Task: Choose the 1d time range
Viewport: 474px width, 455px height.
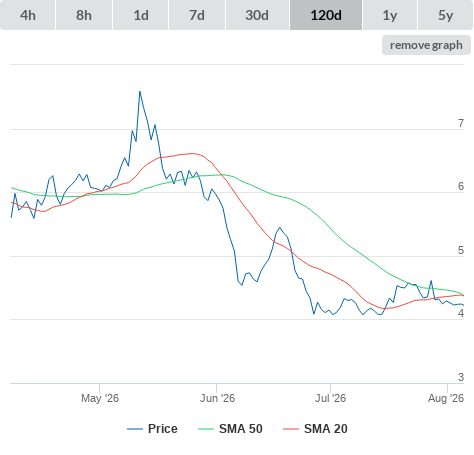Action: (x=141, y=15)
